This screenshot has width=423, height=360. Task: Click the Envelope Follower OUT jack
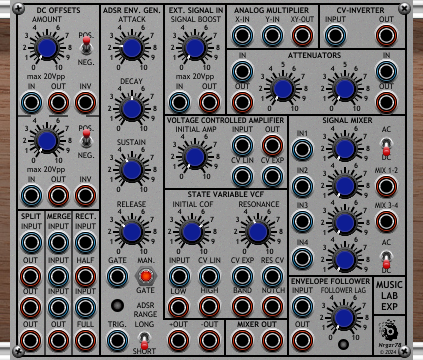pyautogui.click(x=302, y=340)
